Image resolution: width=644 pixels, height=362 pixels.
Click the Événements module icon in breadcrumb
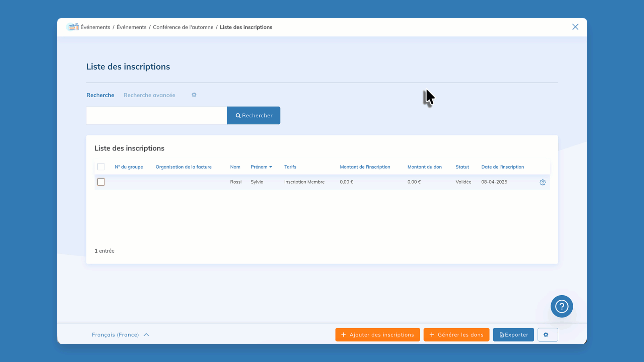(x=73, y=27)
